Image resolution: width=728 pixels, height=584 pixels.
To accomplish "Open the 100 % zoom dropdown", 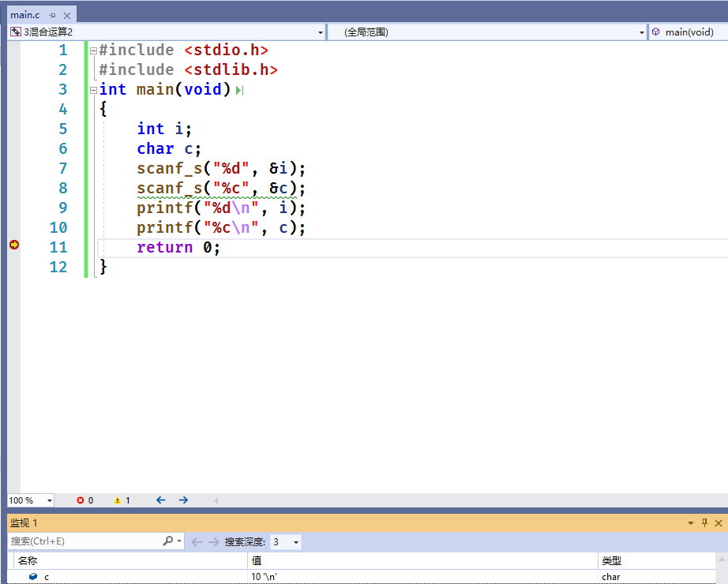I will click(x=49, y=500).
